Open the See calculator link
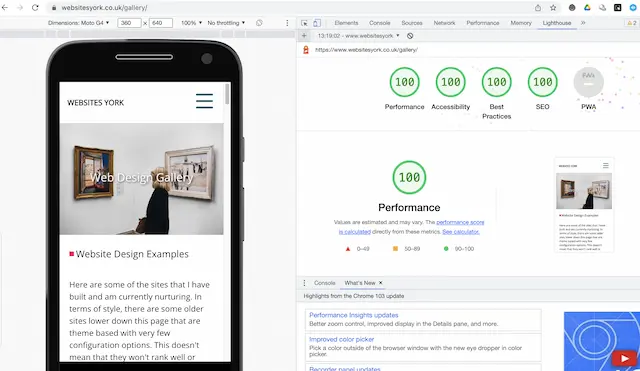 [x=461, y=232]
